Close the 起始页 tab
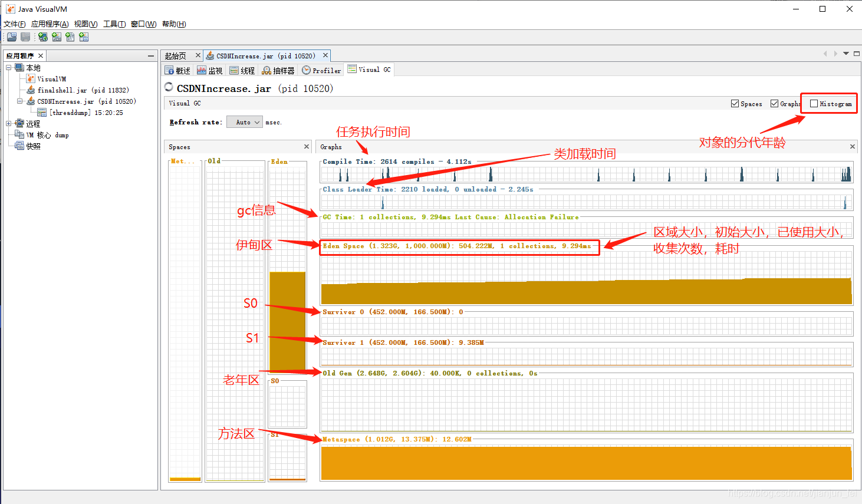Image resolution: width=862 pixels, height=504 pixels. [198, 55]
